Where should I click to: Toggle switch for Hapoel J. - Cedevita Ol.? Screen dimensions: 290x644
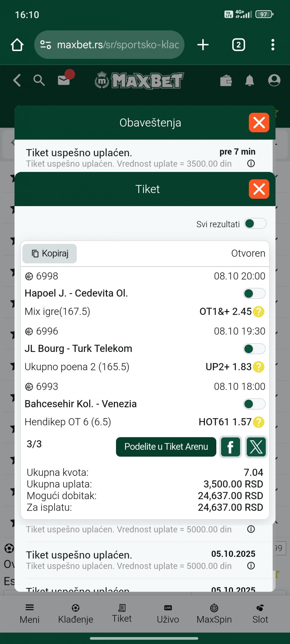click(x=254, y=293)
